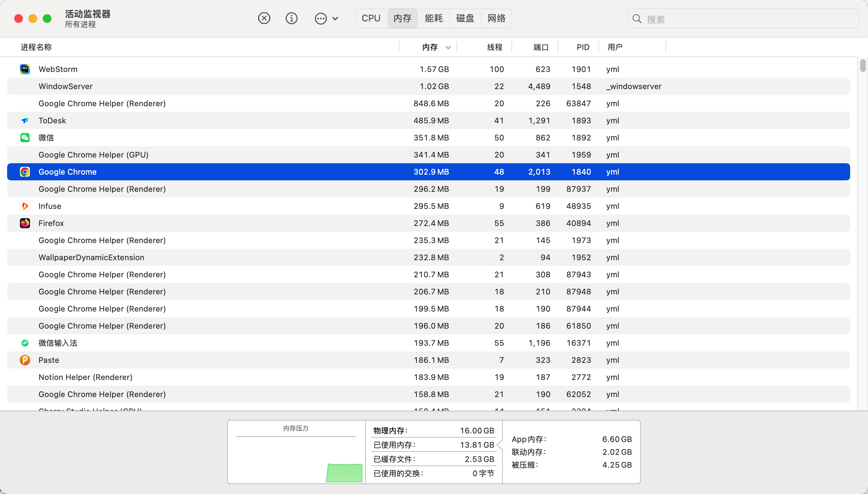Click the search magnifier icon
The image size is (868, 494).
click(637, 19)
